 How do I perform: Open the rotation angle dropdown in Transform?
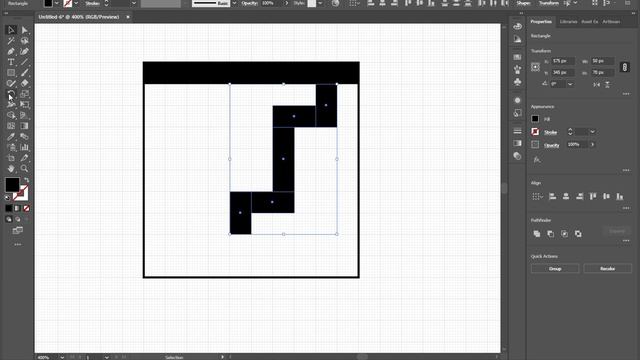[x=570, y=84]
